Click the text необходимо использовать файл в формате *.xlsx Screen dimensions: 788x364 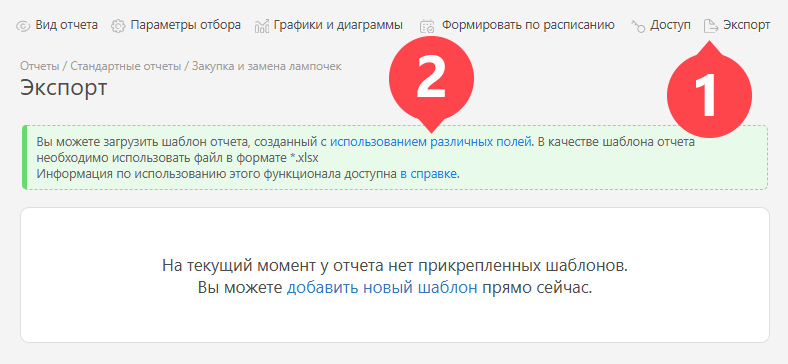pyautogui.click(x=177, y=158)
